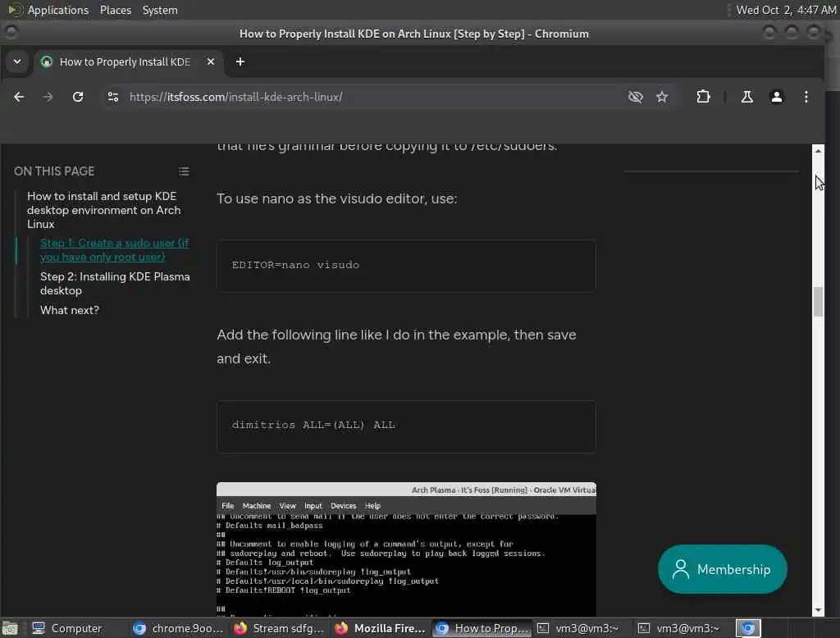
Task: Click the page scrollbar down arrow
Action: point(818,610)
